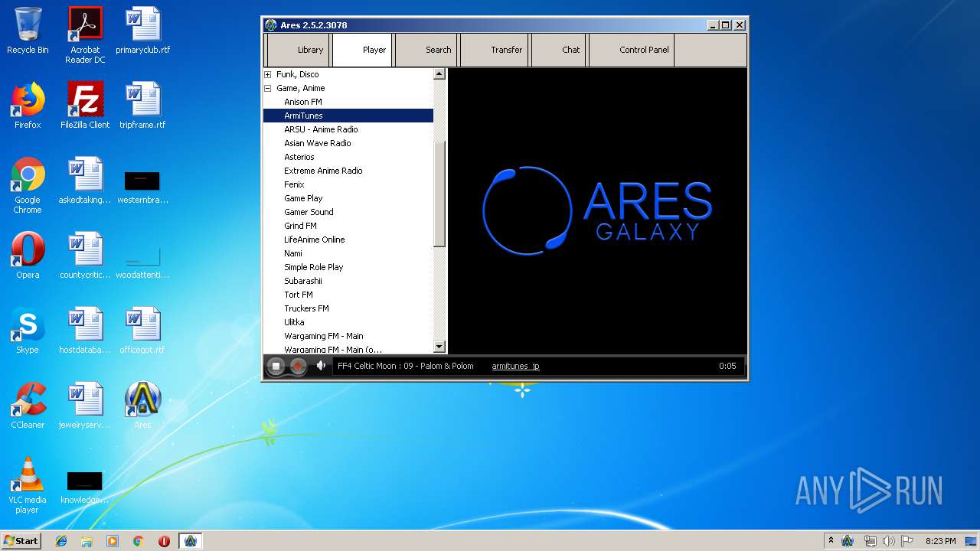980x551 pixels.
Task: Select Gamer Sound station
Action: (x=309, y=212)
